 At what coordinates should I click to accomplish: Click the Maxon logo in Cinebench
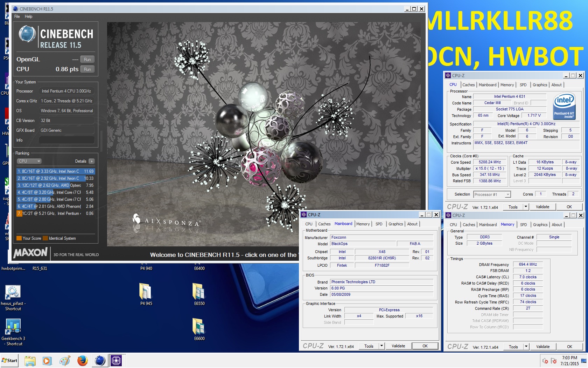(x=30, y=253)
